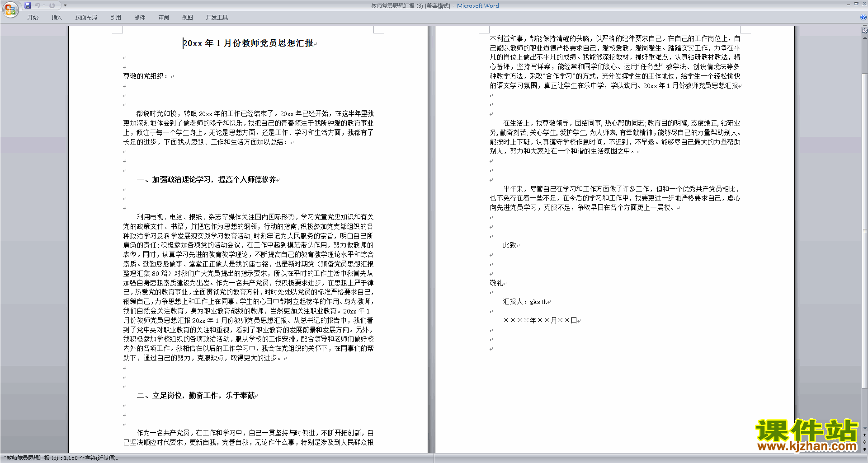Click the vertical scrollbar down arrow
This screenshot has width=868, height=463.
point(864,428)
